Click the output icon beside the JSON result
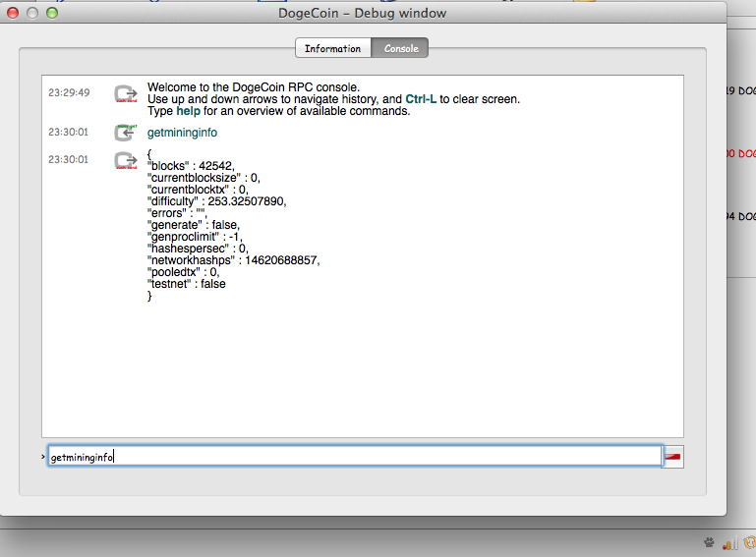Image resolution: width=756 pixels, height=557 pixels. pyautogui.click(x=126, y=160)
